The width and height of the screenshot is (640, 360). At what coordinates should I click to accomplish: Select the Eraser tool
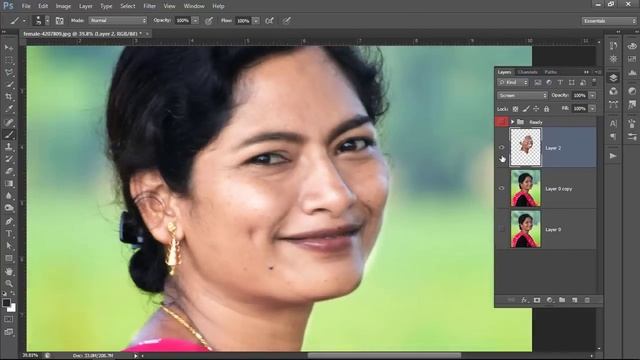[9, 171]
